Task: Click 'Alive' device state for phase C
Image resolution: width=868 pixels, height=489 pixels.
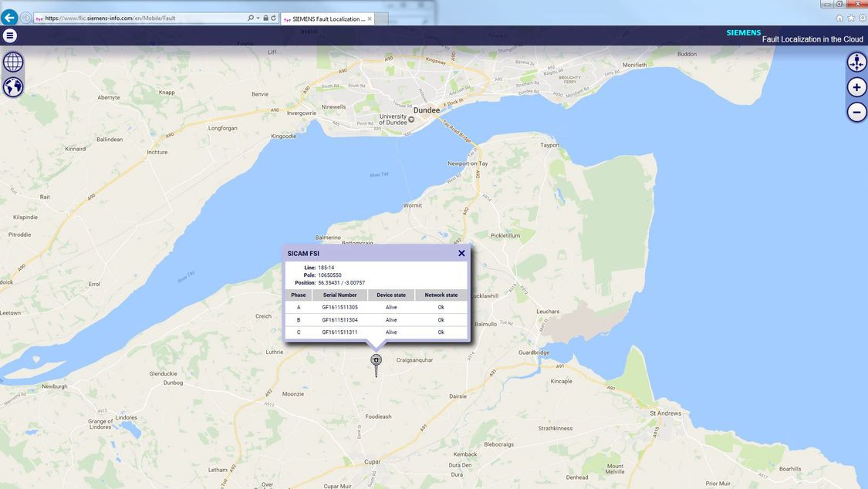Action: 391,332
